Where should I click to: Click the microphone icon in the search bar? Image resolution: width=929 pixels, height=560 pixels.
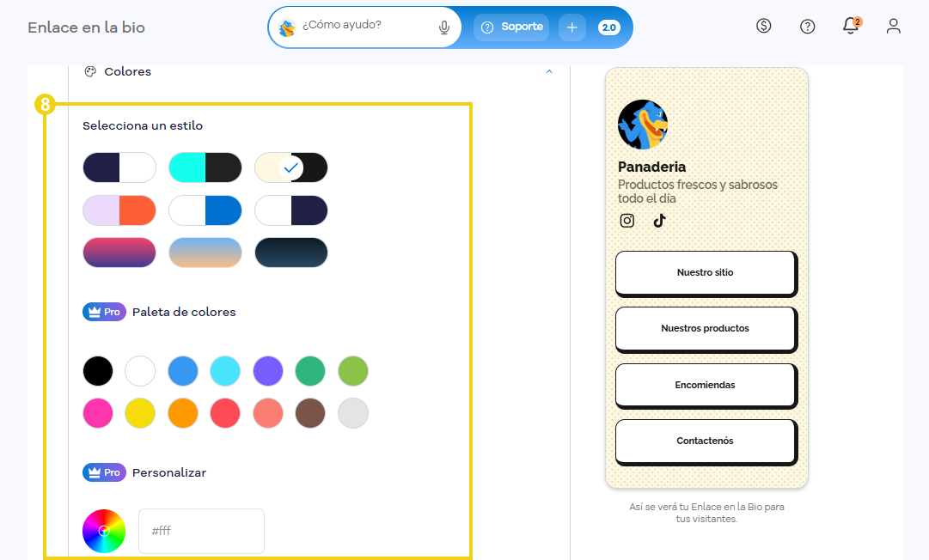click(x=443, y=27)
